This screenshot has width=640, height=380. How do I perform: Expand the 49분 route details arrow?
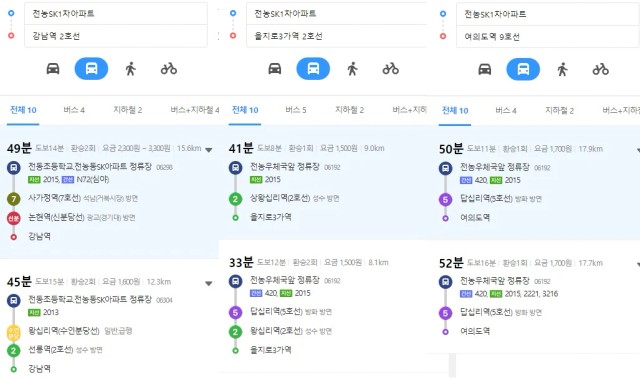[209, 150]
